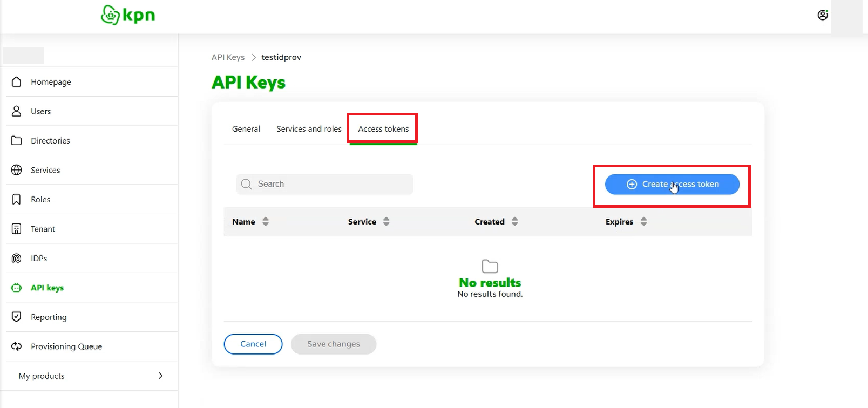
Task: Click the empty folder icon above No results
Action: point(490,266)
